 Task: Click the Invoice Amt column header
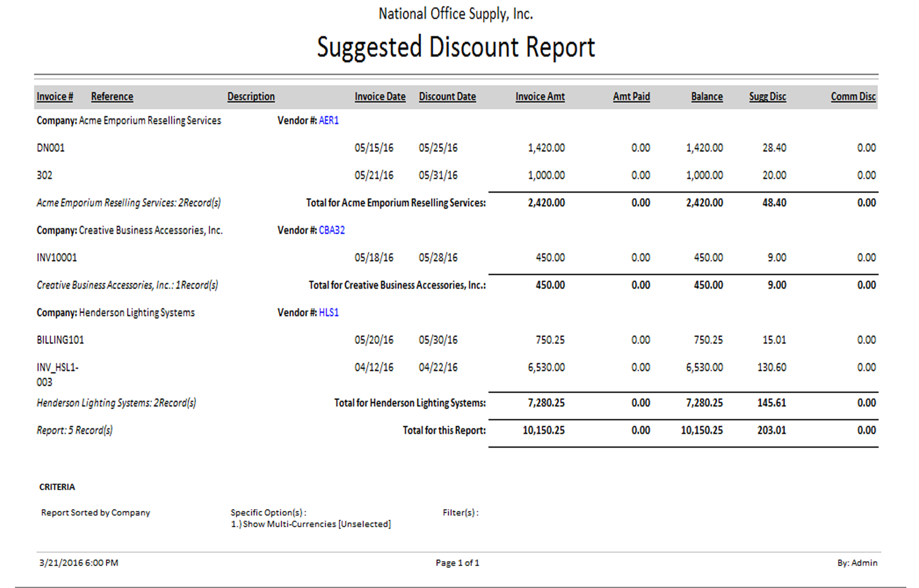[x=540, y=96]
